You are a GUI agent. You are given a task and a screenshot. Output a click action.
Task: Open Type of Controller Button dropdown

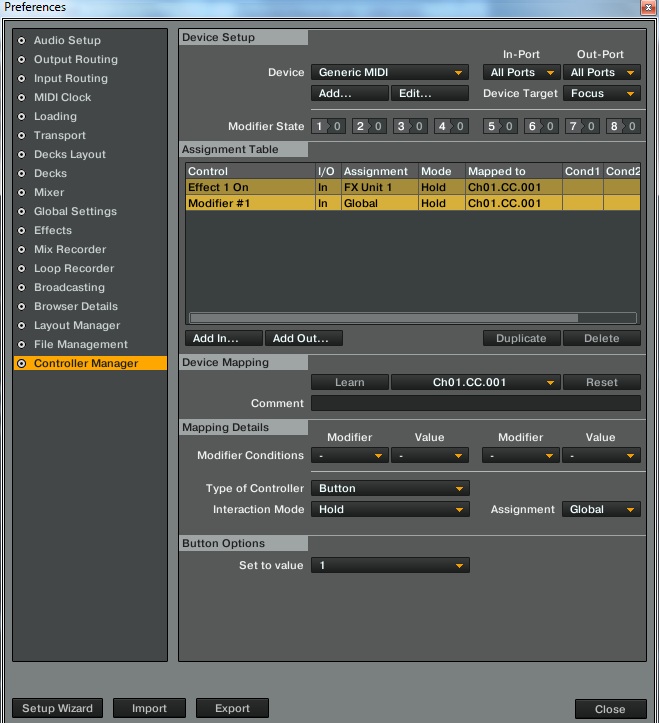[x=390, y=488]
